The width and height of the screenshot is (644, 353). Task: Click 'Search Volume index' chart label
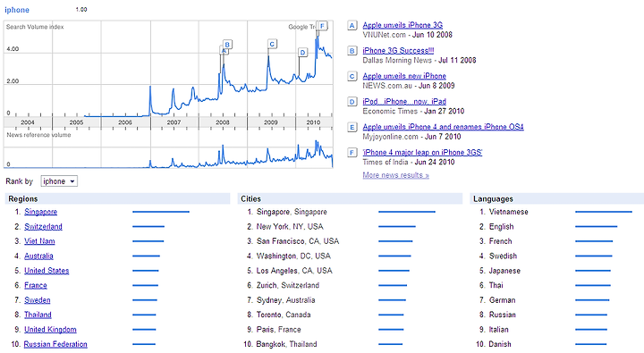[35, 27]
